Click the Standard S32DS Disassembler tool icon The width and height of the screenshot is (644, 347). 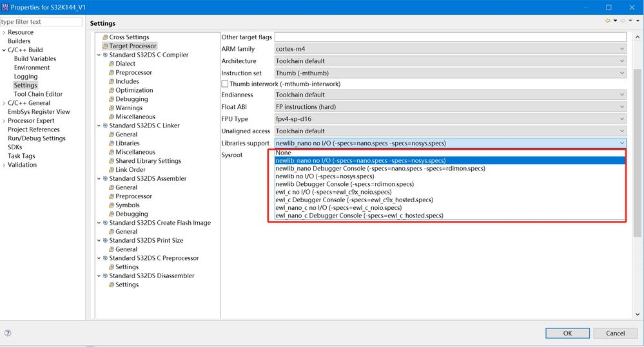105,276
